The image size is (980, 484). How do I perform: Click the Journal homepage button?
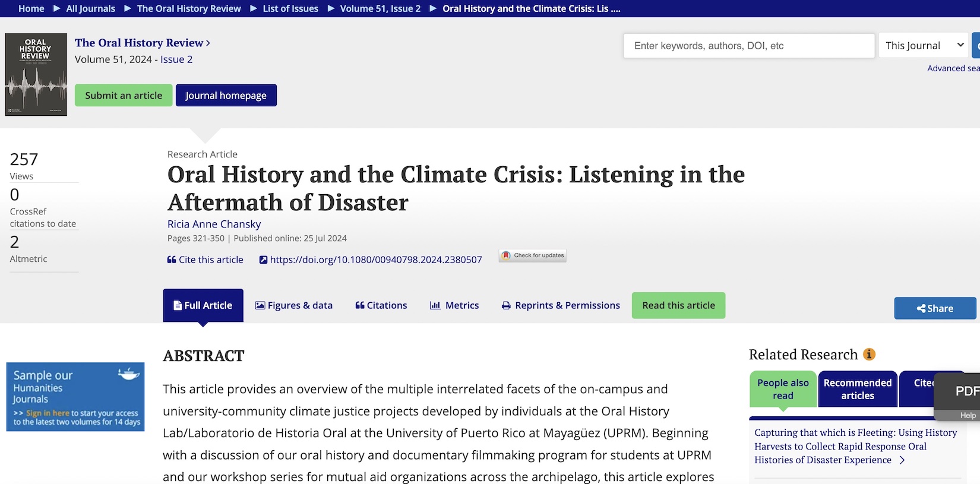point(226,96)
